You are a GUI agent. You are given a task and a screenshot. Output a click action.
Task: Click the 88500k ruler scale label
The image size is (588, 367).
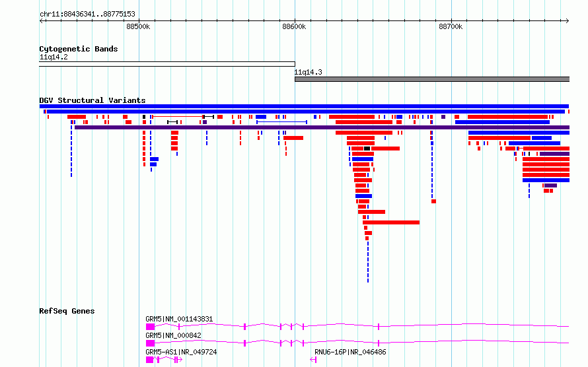138,26
